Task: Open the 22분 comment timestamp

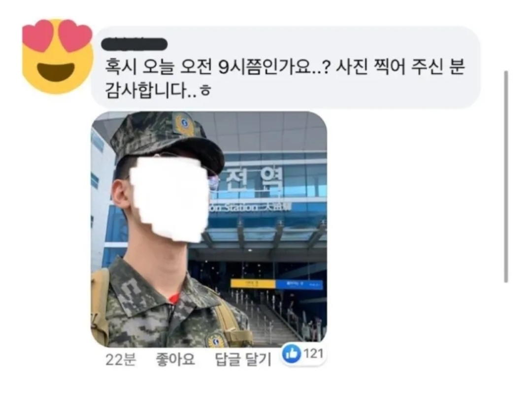Action: tap(121, 360)
